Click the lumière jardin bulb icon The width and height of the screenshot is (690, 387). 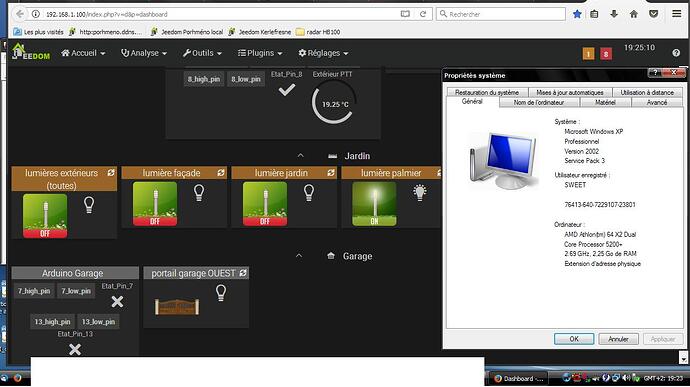pos(309,193)
